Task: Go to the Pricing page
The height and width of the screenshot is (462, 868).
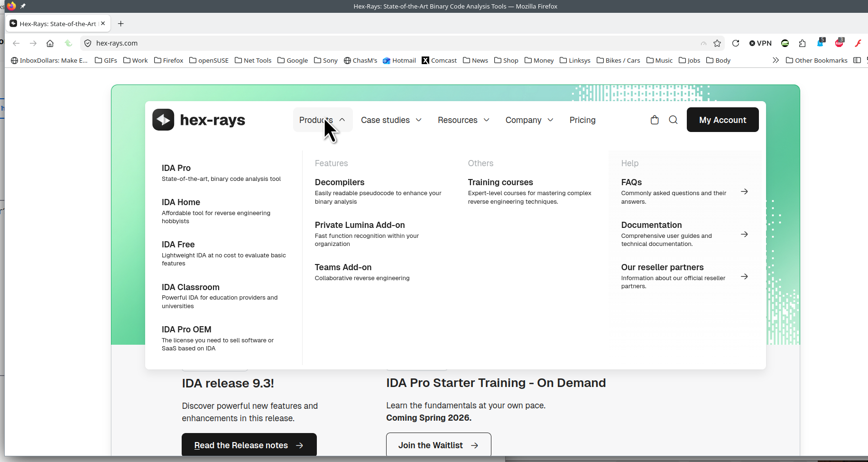Action: tap(582, 120)
